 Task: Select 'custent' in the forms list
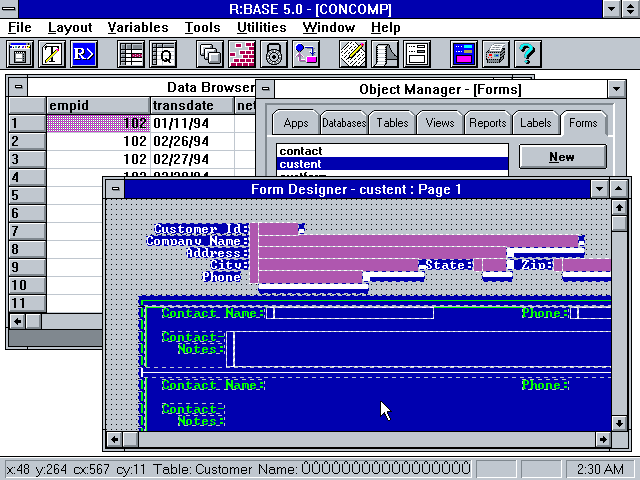coord(392,164)
